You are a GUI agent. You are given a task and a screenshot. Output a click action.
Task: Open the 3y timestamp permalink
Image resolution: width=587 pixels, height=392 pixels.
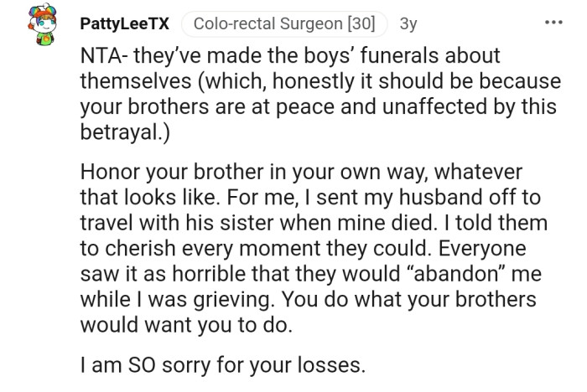[408, 24]
